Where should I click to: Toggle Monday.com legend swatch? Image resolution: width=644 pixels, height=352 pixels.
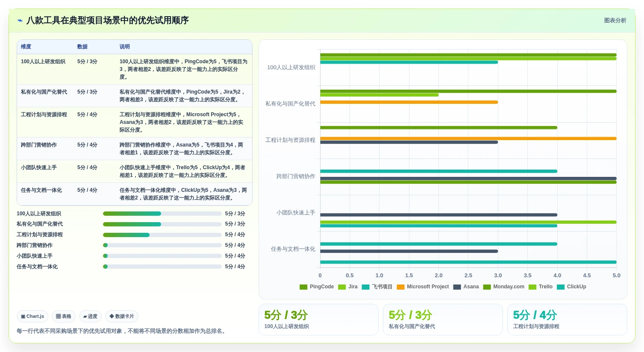point(487,287)
